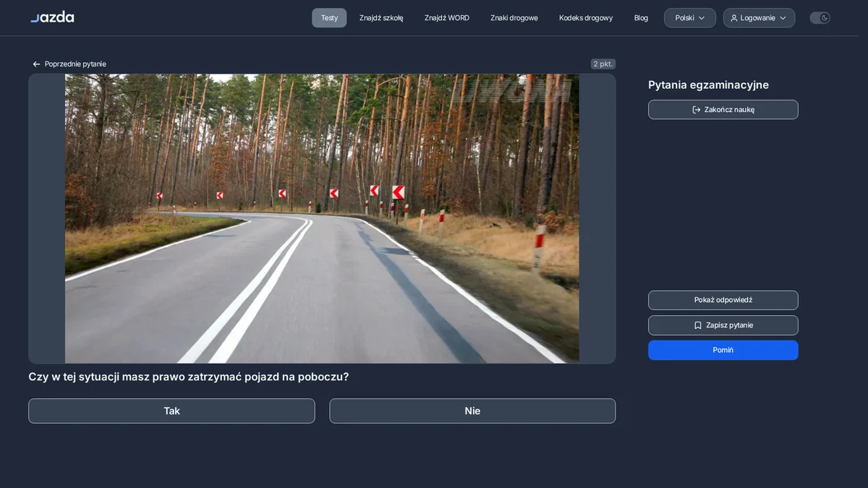Viewport: 868px width, 488px height.
Task: Click the bookmark icon in Zapisz pytanie
Action: [698, 325]
